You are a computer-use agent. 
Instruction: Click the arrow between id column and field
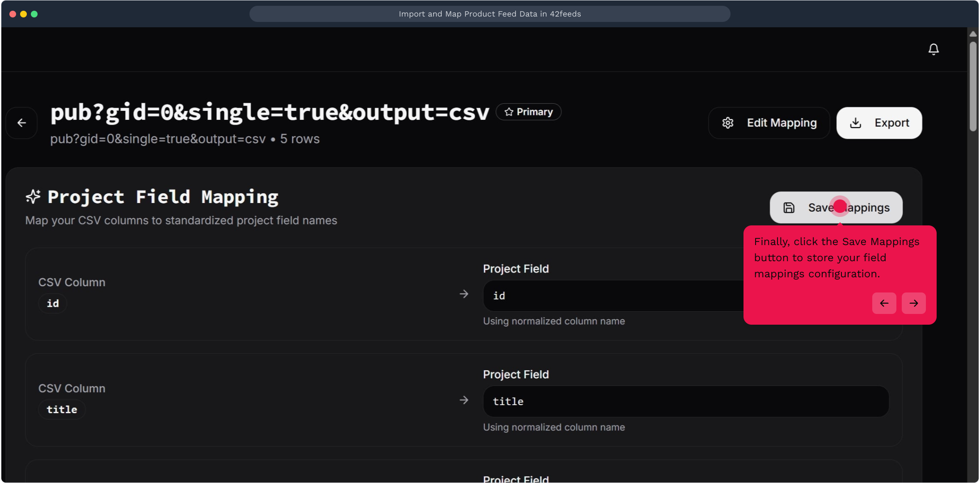pos(464,294)
